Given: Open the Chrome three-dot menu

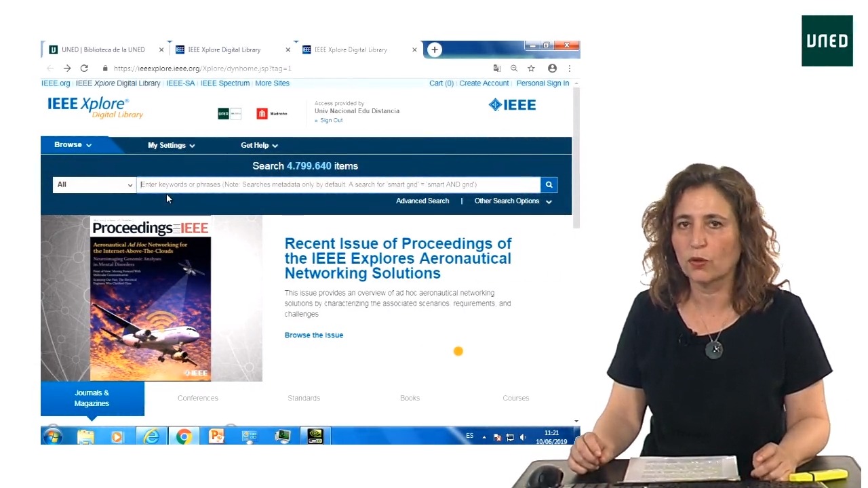Looking at the screenshot, I should tap(569, 68).
